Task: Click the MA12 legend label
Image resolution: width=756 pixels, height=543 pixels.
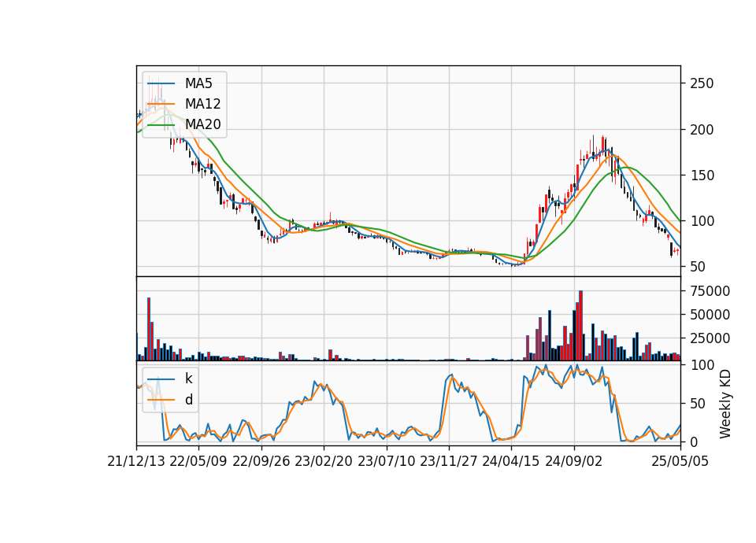Action: 203,104
